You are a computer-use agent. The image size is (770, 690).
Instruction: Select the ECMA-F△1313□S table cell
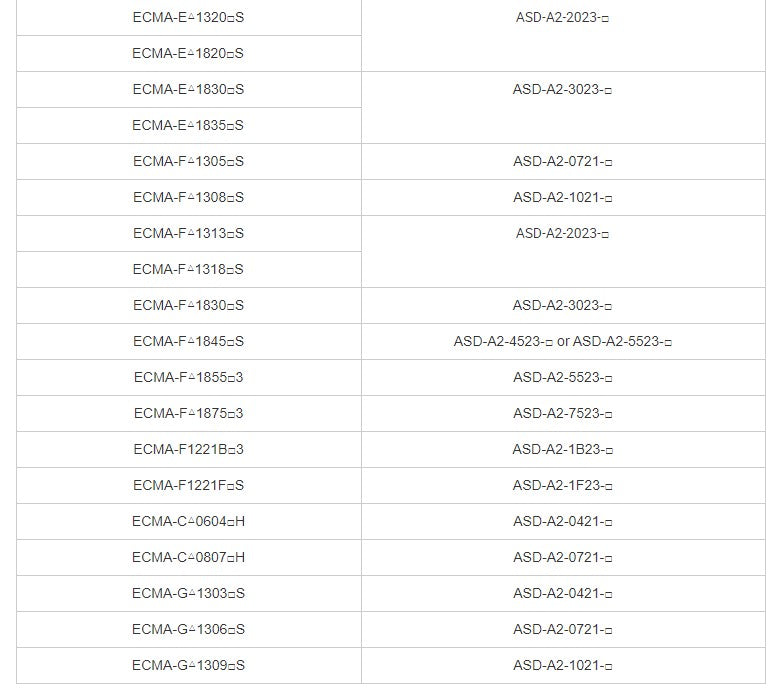click(188, 234)
